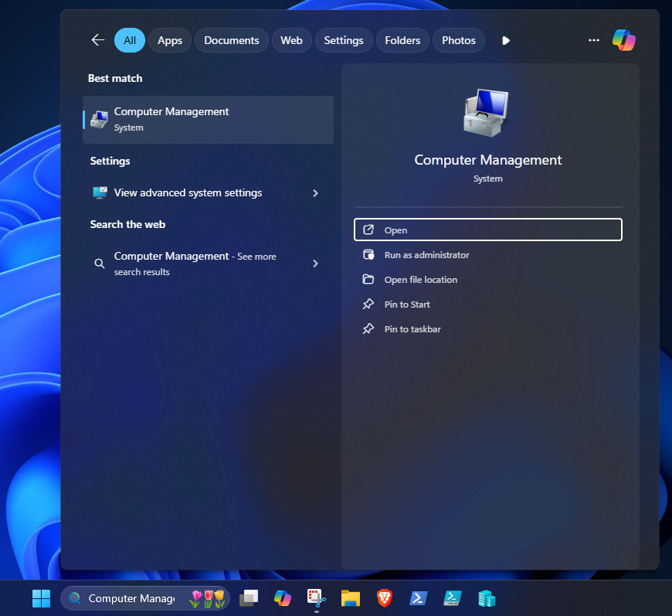This screenshot has height=616, width=672.
Task: Open the Start menu
Action: coord(41,597)
